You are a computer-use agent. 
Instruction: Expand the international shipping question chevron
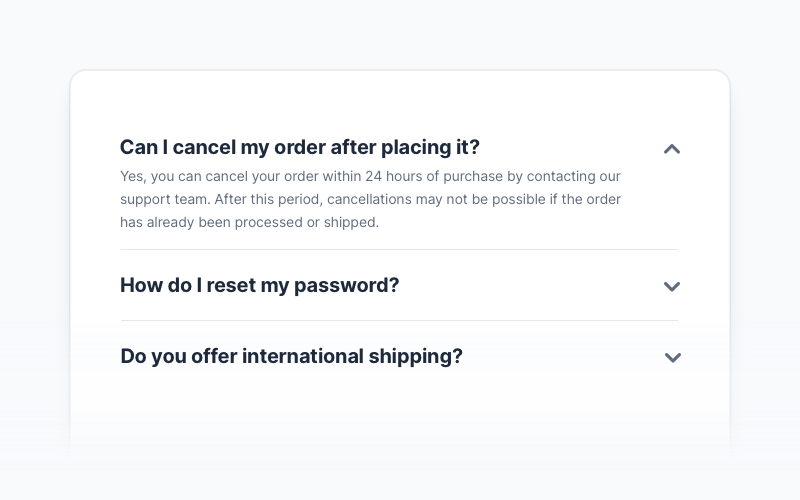(x=672, y=358)
